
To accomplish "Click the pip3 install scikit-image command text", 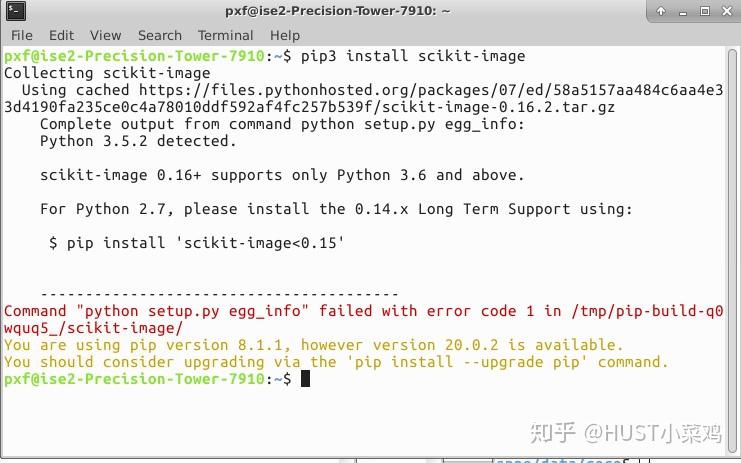I will click(x=413, y=56).
